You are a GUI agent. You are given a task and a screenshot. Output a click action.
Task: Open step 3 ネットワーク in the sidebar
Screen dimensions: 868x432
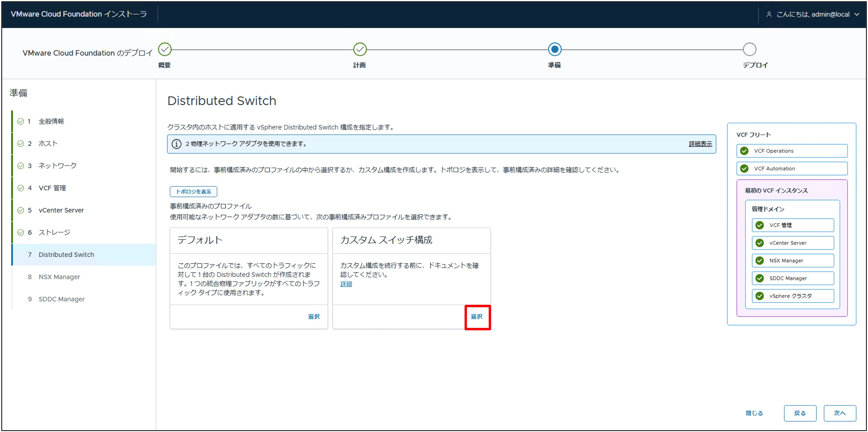point(84,166)
